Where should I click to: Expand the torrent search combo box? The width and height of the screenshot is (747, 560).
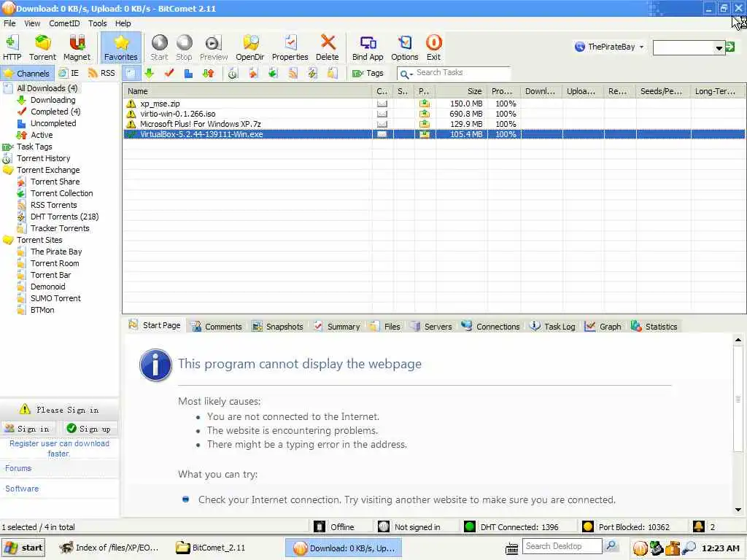pyautogui.click(x=719, y=47)
